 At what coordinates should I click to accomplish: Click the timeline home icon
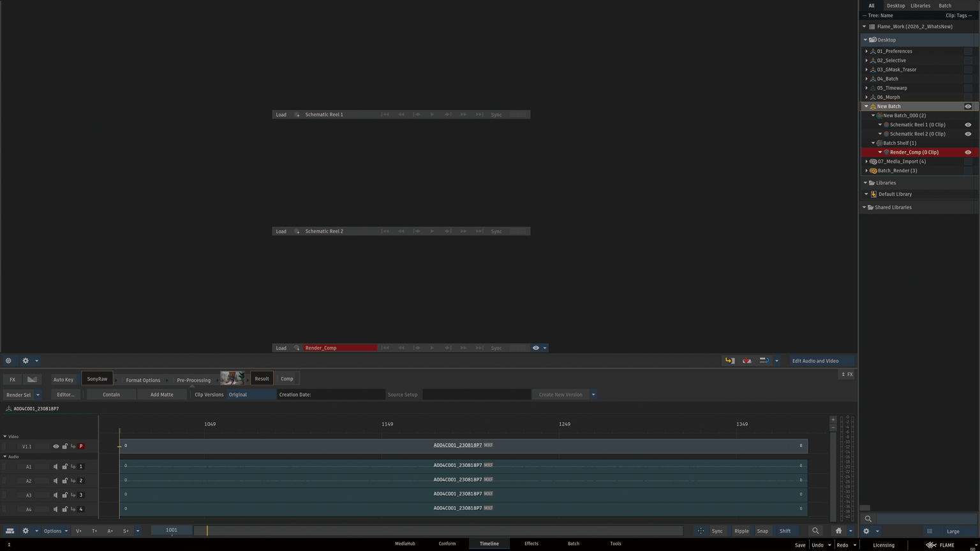[838, 531]
